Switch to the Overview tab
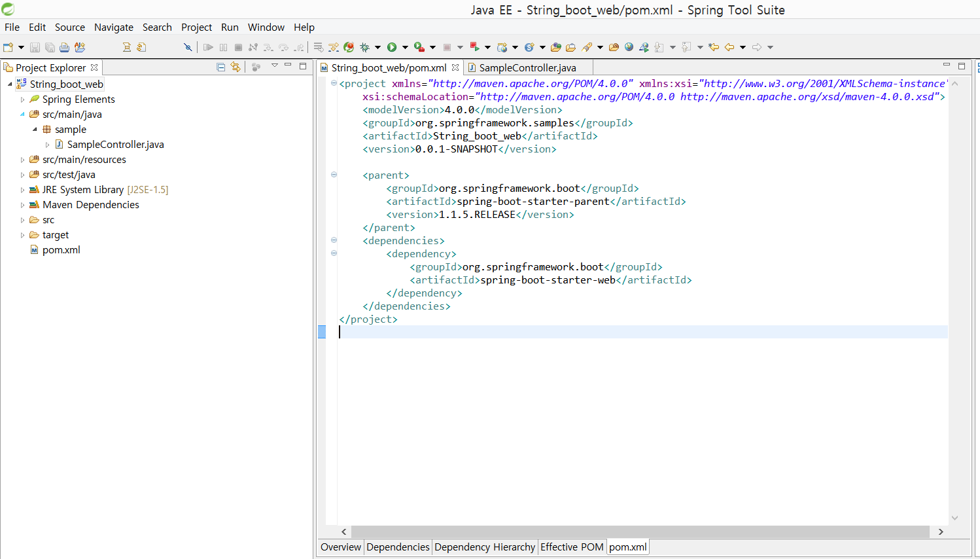This screenshot has width=980, height=559. pos(341,547)
